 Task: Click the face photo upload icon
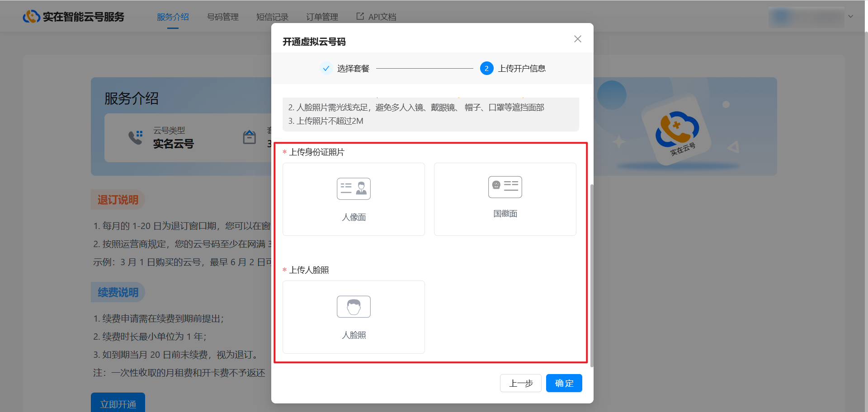pyautogui.click(x=354, y=307)
